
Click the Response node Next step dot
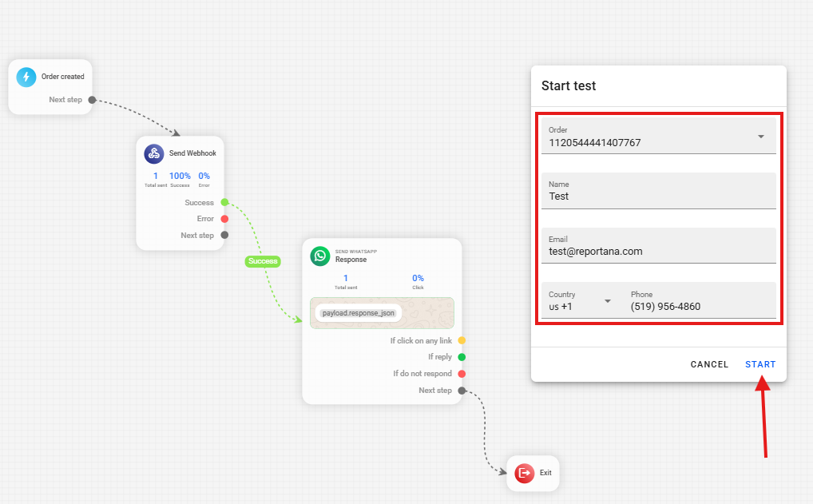(x=462, y=391)
